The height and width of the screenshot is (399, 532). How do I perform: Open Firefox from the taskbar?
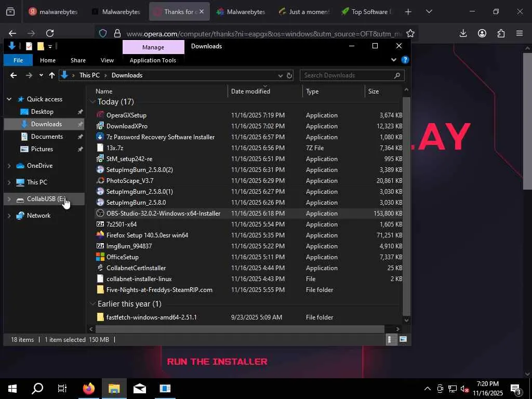pos(88,388)
